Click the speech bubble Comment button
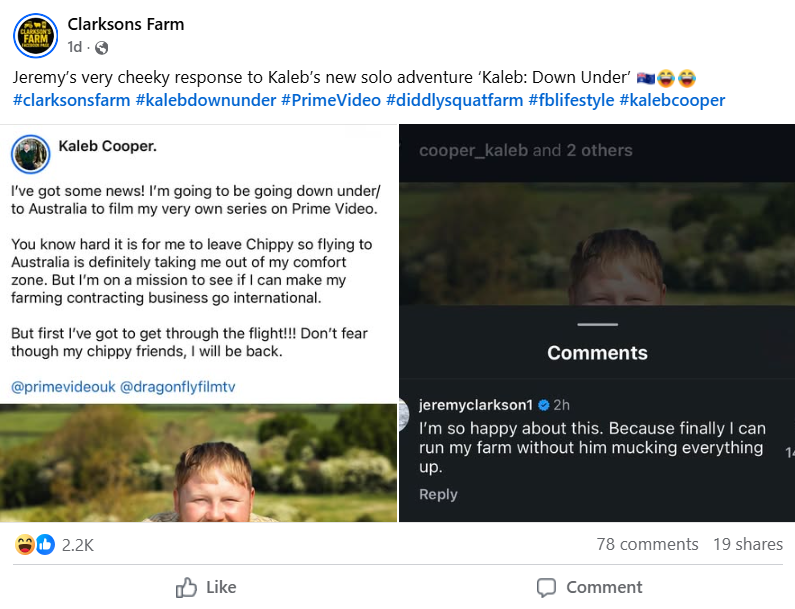The height and width of the screenshot is (609, 795). (x=589, y=587)
